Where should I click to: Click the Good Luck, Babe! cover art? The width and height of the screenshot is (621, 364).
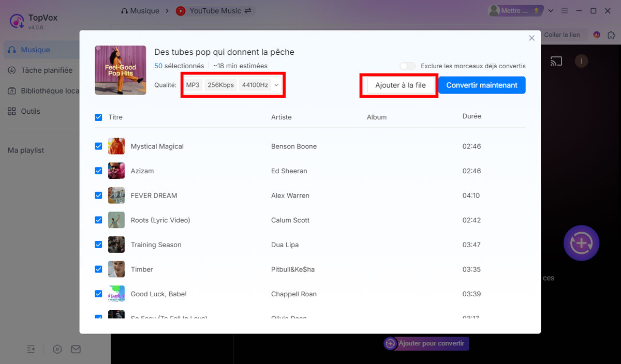tap(116, 294)
